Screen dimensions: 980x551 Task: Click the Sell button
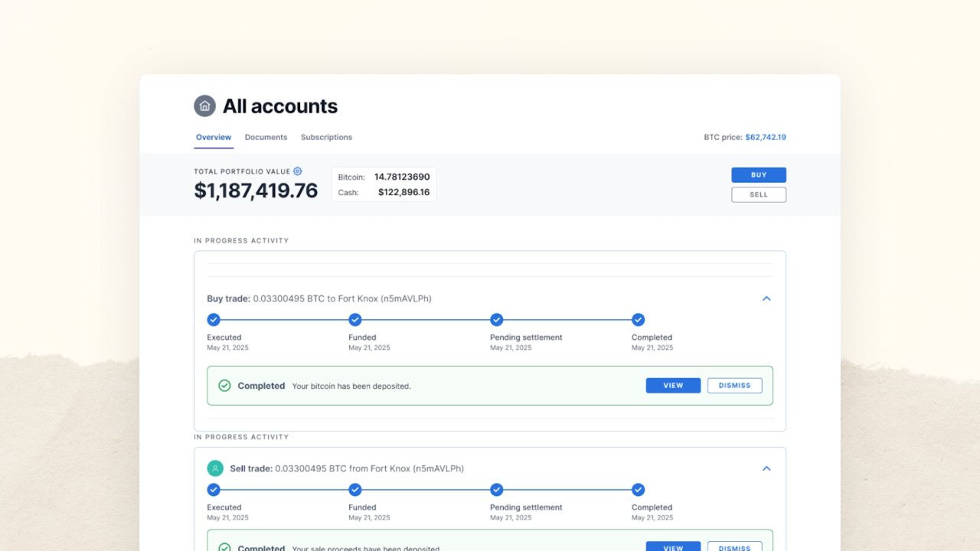(x=758, y=194)
